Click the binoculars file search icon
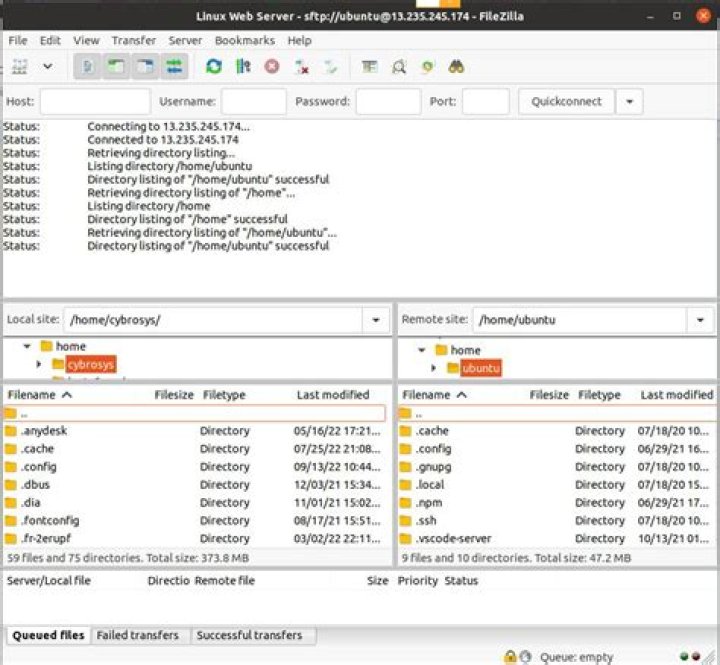The width and height of the screenshot is (720, 665). click(457, 67)
